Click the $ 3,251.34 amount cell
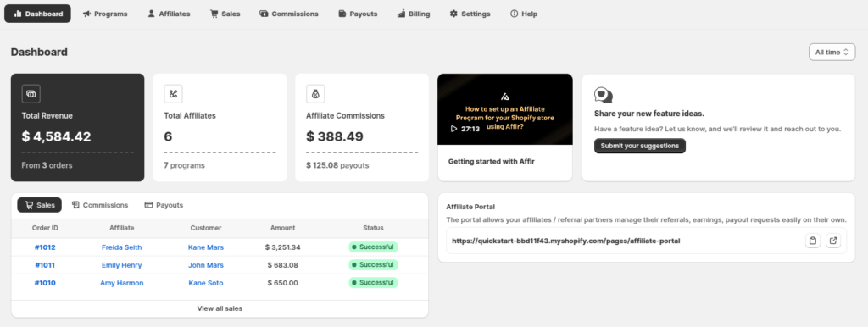The image size is (868, 327). pyautogui.click(x=283, y=247)
